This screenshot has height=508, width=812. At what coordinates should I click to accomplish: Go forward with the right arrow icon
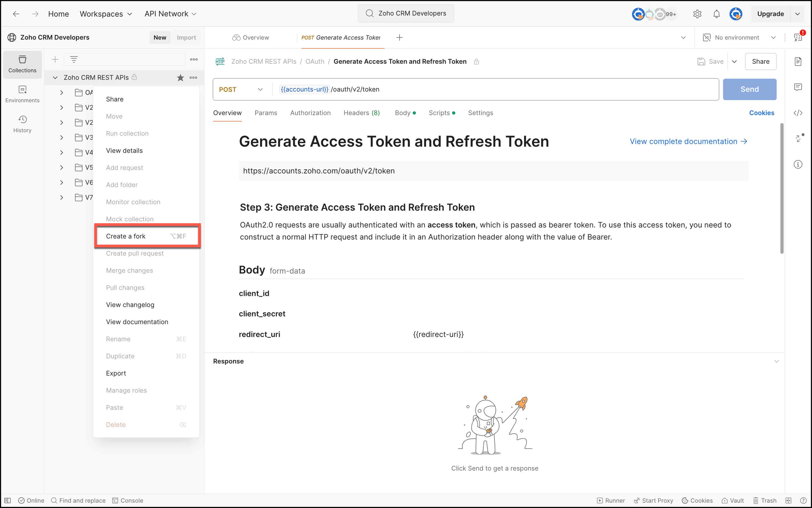(x=35, y=14)
